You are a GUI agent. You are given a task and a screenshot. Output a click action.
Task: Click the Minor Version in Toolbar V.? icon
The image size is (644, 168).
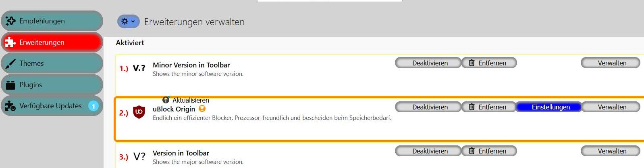(139, 68)
